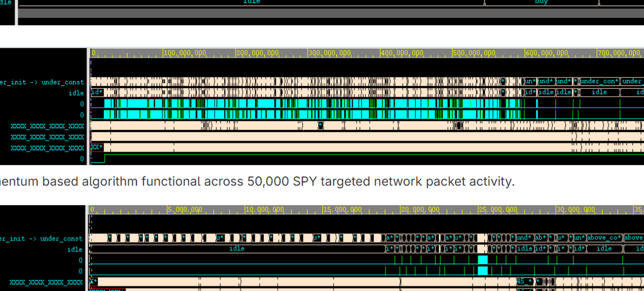
Task: Select the 'XXXX_XXXX_XXXX_XXXX' signal label in the lower waveform
Action: [x=46, y=282]
